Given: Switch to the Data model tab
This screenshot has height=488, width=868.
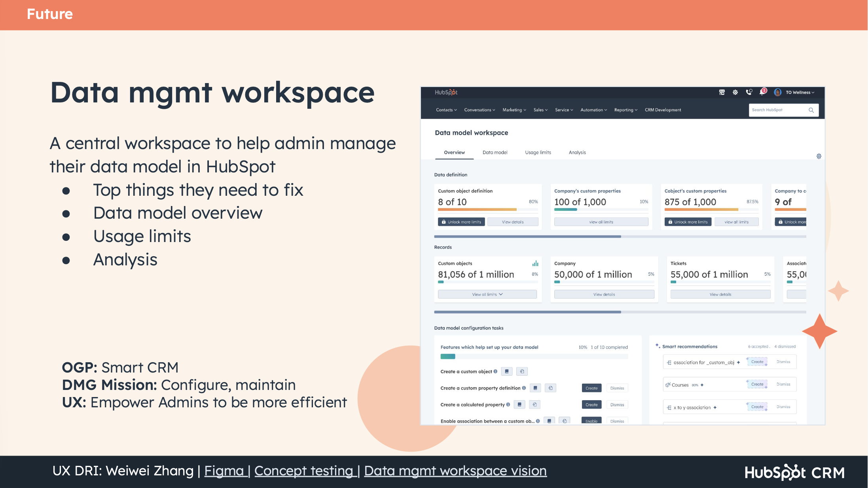Looking at the screenshot, I should pos(495,152).
